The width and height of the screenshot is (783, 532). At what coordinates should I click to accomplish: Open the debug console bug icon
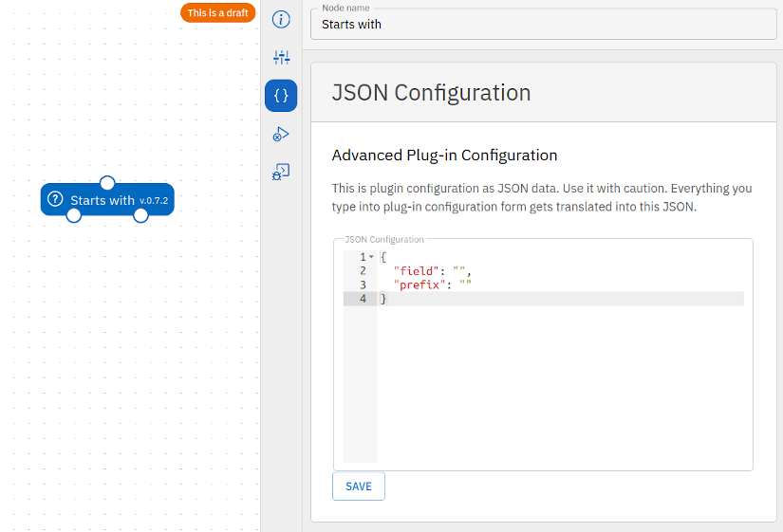point(281,173)
